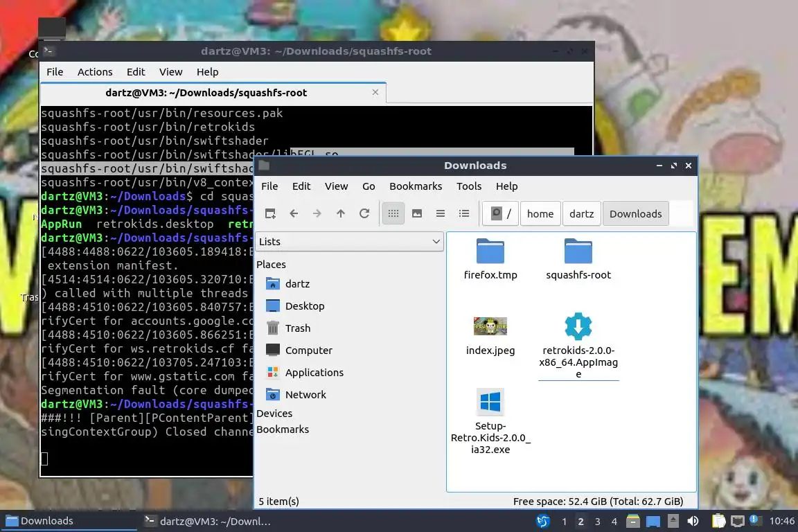The image size is (798, 532).
Task: Open the Tools menu
Action: coord(469,186)
